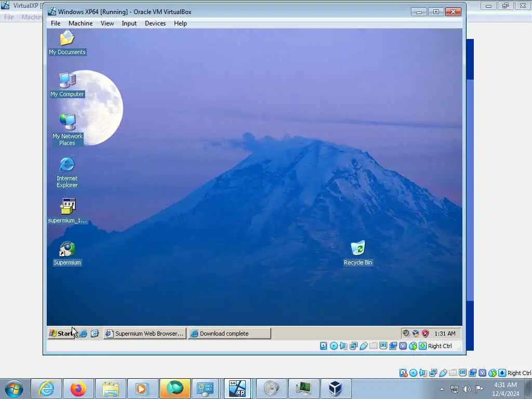Click recording indicator in VirtualXP status bar
The image size is (532, 399).
point(473,373)
